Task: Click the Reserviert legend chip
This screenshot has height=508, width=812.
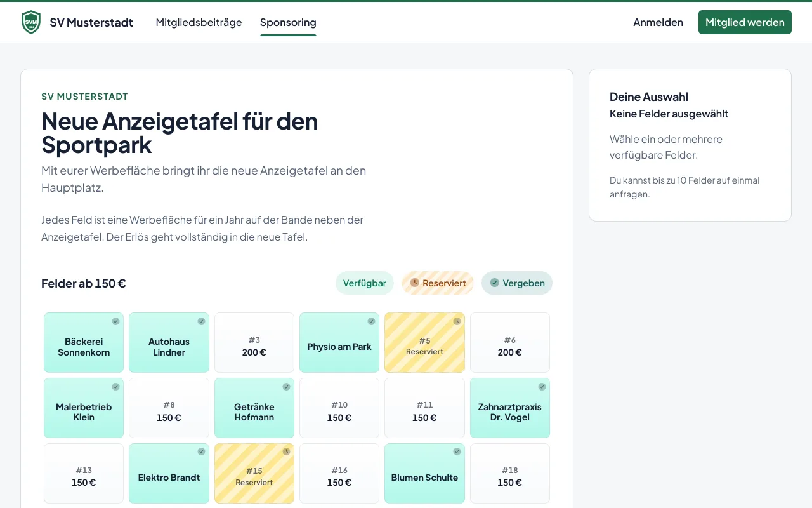Action: point(438,283)
